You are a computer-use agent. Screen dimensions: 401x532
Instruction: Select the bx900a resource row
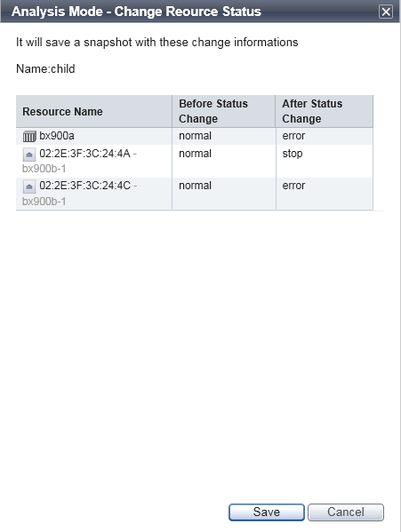tap(195, 136)
